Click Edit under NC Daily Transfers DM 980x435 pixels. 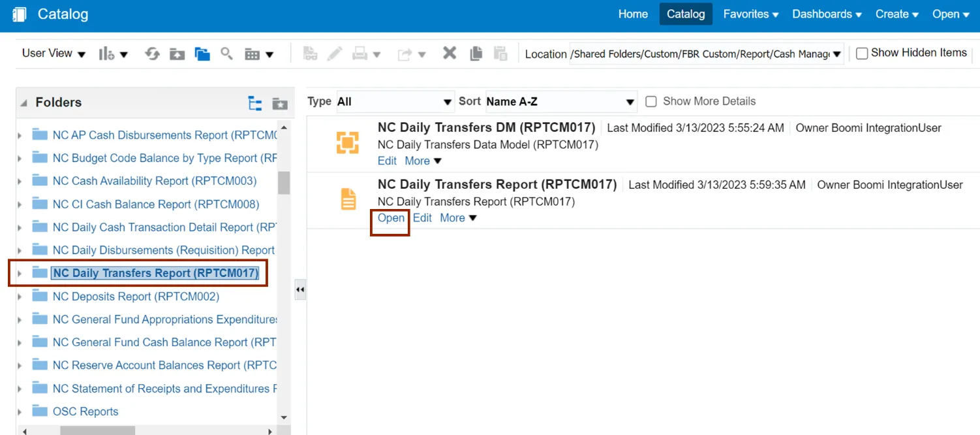pos(387,161)
